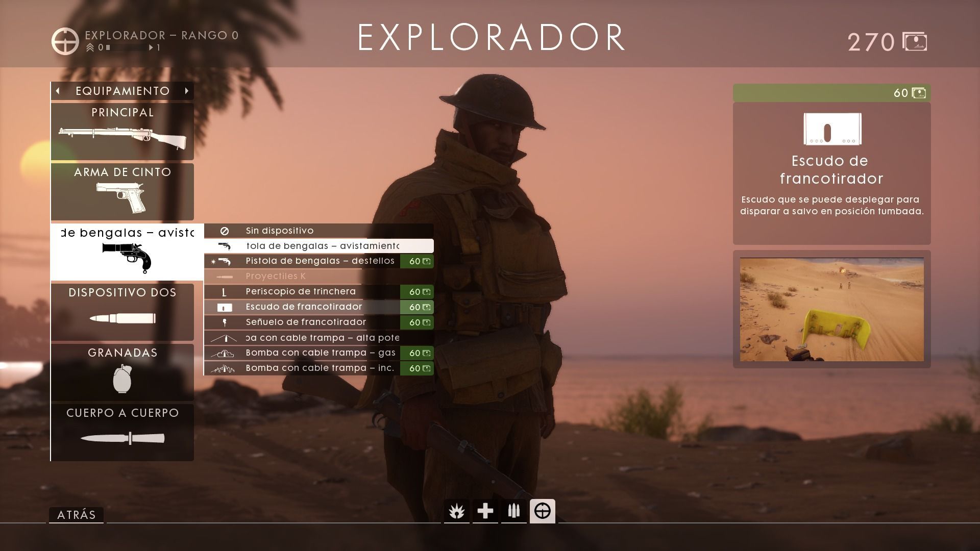Screen dimensions: 980x551
Task: Click the sniper shield preview image
Action: coord(831,309)
